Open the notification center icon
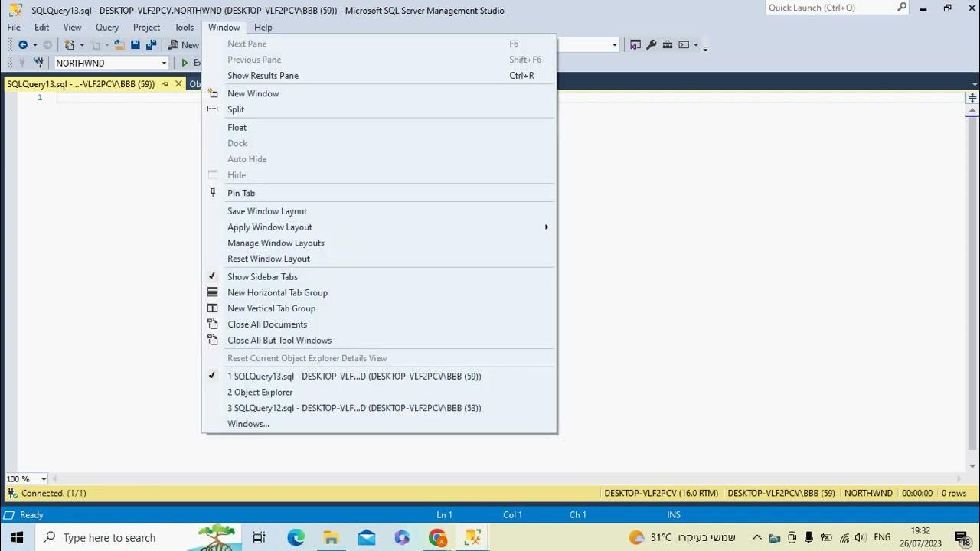This screenshot has height=551, width=980. [962, 537]
